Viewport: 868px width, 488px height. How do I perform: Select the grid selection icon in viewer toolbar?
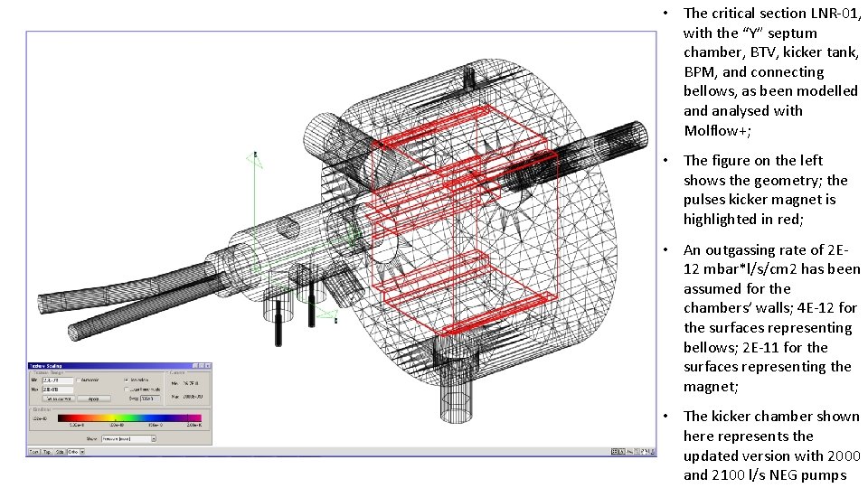coord(615,452)
